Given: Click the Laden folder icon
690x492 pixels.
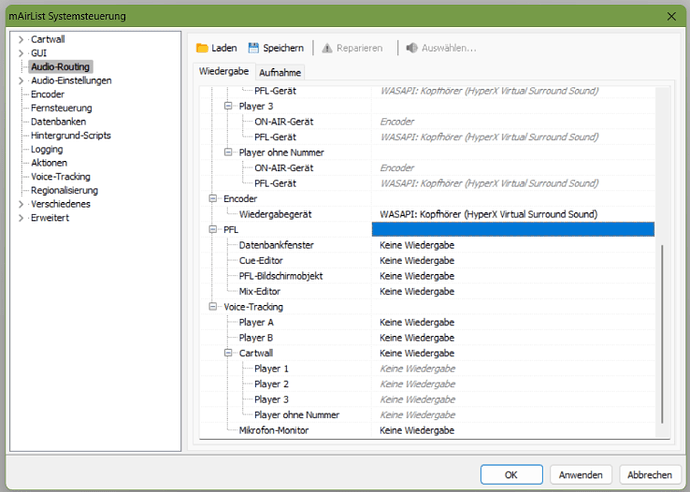Looking at the screenshot, I should [x=202, y=48].
